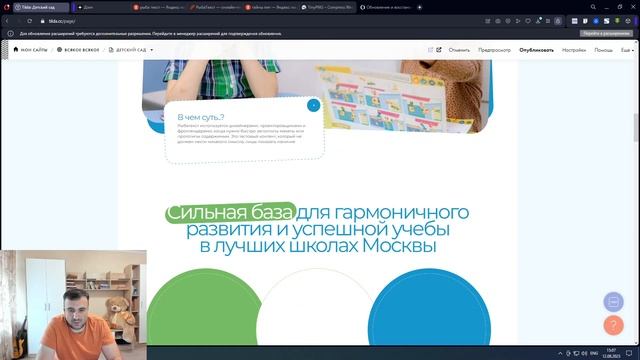Switch to the Tilda Детский сад tab
This screenshot has height=360, width=640.
tap(41, 7)
